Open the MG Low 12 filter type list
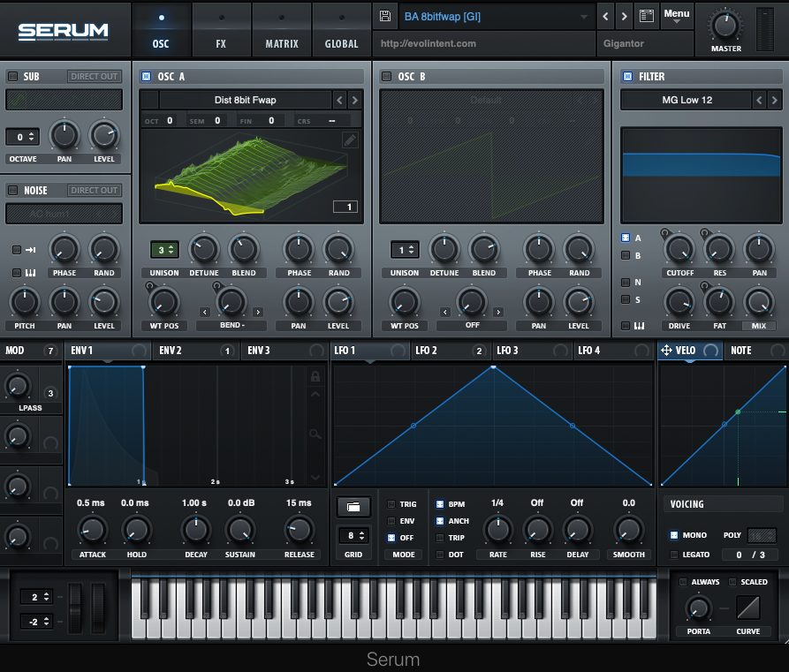Screen dimensions: 789x672 pyautogui.click(x=687, y=100)
